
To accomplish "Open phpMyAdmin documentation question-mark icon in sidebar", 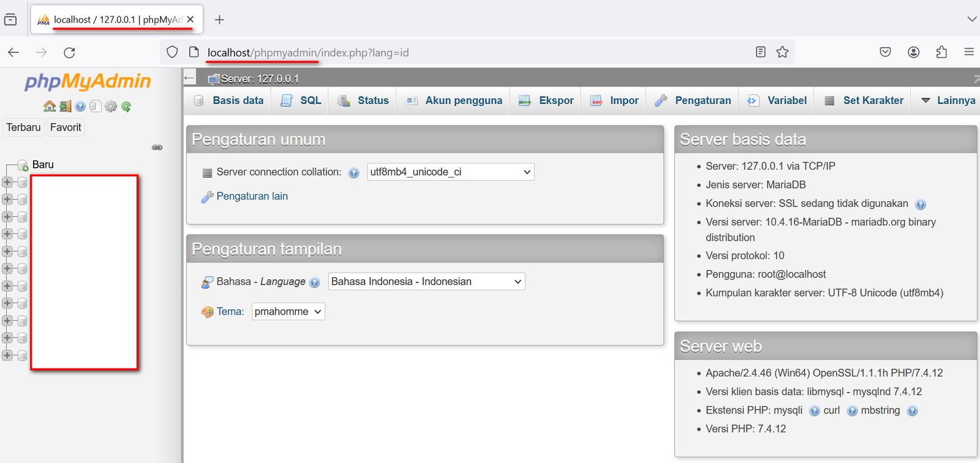I will click(80, 107).
